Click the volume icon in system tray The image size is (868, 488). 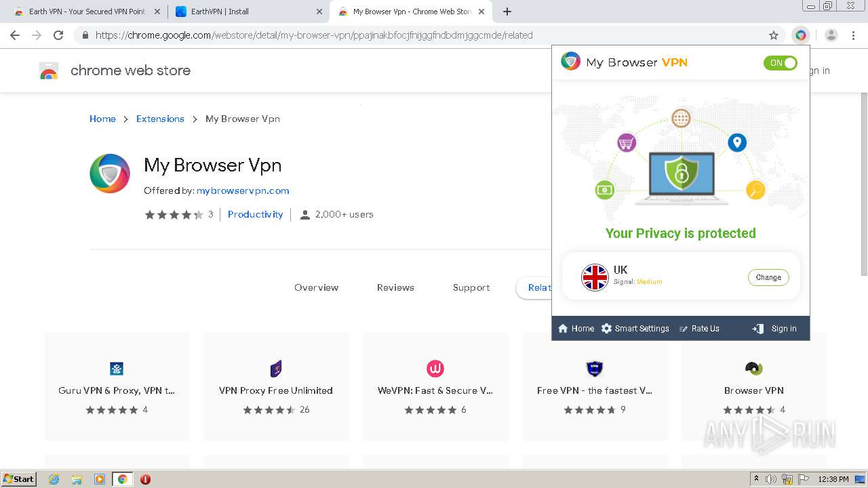(x=770, y=479)
